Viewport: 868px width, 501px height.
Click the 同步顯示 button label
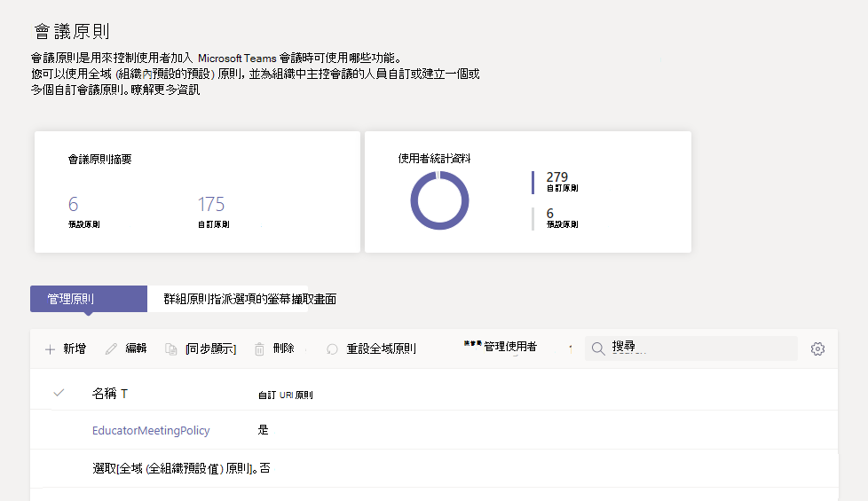click(x=211, y=349)
